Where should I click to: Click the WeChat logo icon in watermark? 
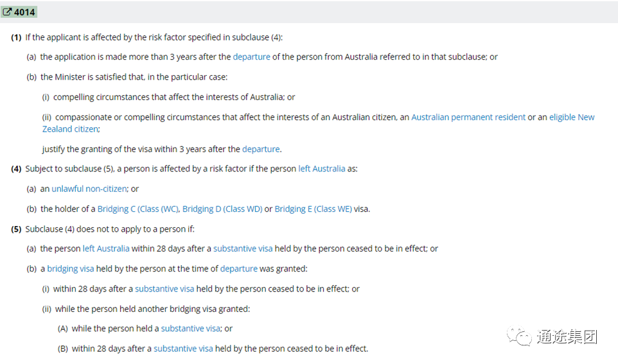[x=519, y=336]
